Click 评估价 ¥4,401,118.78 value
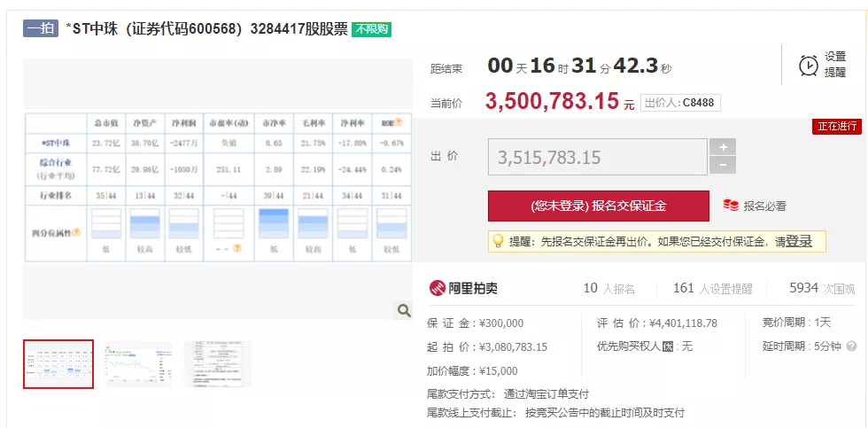 click(x=683, y=323)
